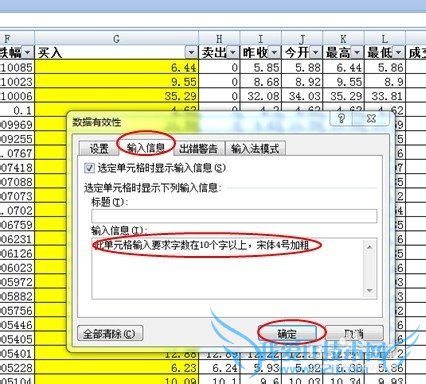Click the cell showing 8.68
Screen dimensions: 426x384
(261, 82)
